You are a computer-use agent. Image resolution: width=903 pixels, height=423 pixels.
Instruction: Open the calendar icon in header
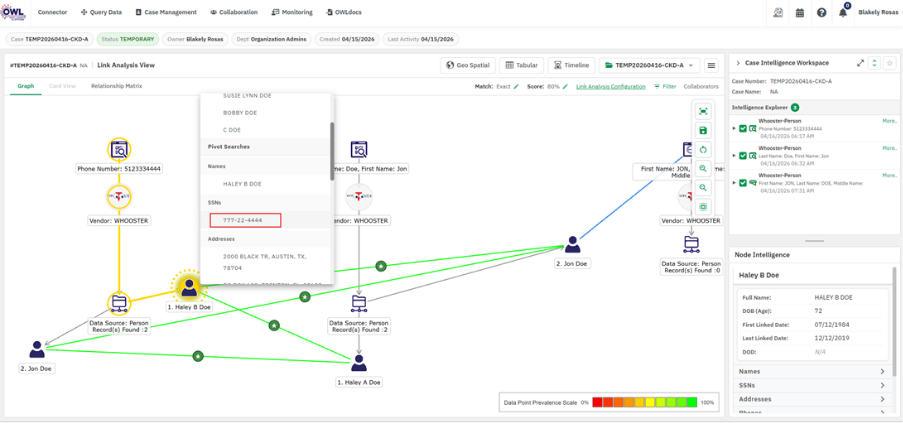[x=800, y=13]
